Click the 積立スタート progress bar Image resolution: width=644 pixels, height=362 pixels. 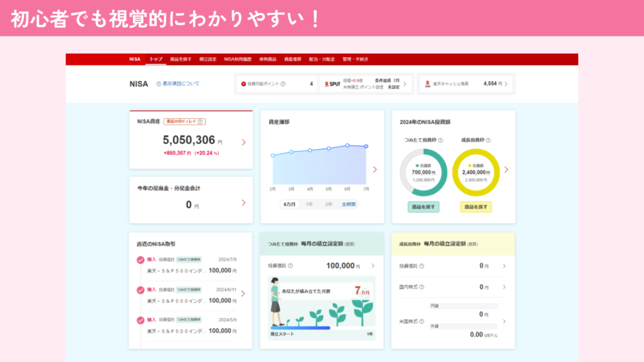(x=301, y=327)
